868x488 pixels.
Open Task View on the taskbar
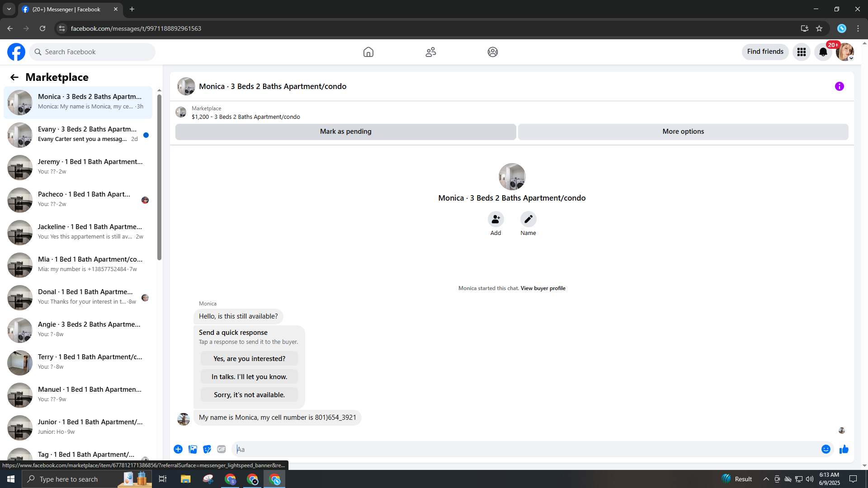[x=163, y=479]
